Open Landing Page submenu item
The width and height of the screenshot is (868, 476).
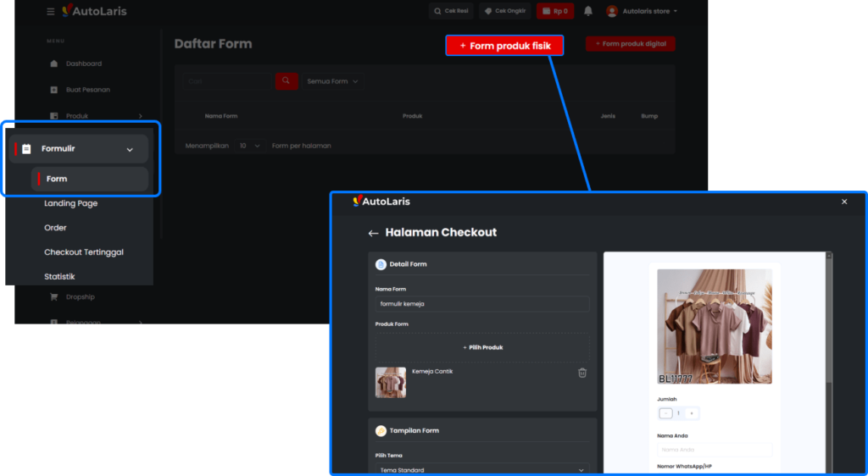point(71,203)
